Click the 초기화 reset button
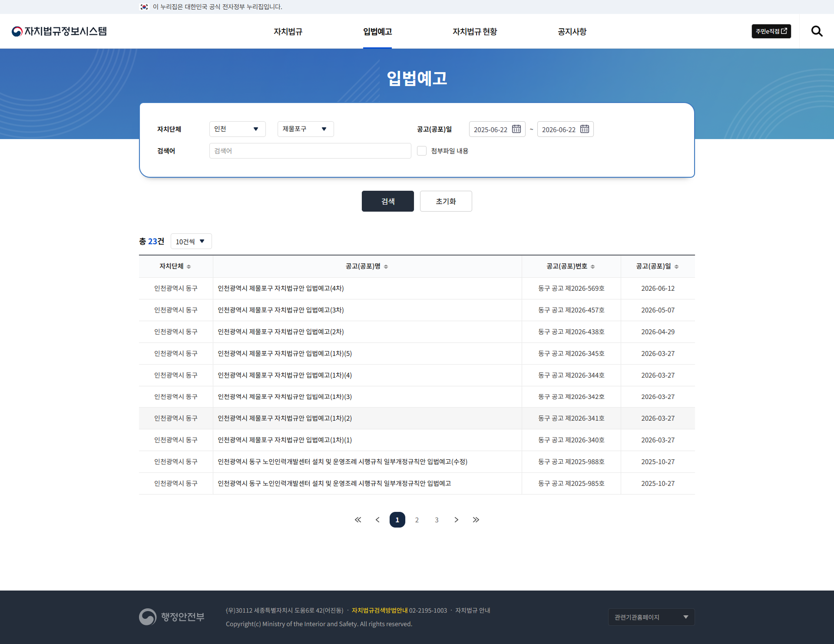 coord(446,201)
